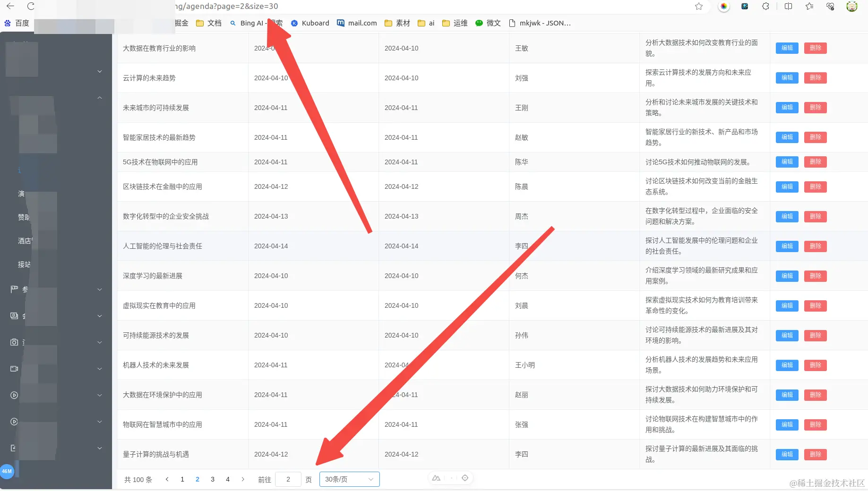Open the browser extensions puzzle icon
The width and height of the screenshot is (868, 491).
765,6
